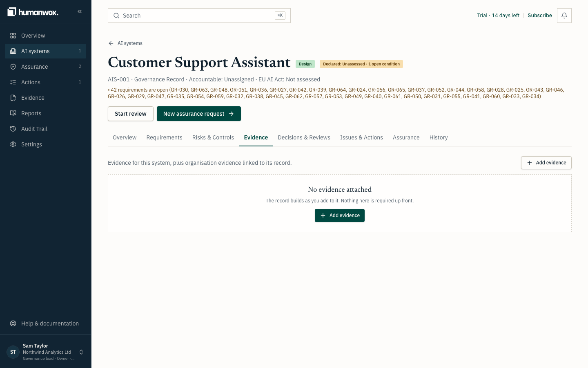This screenshot has width=588, height=368.
Task: Open the Overview tab
Action: tap(125, 138)
